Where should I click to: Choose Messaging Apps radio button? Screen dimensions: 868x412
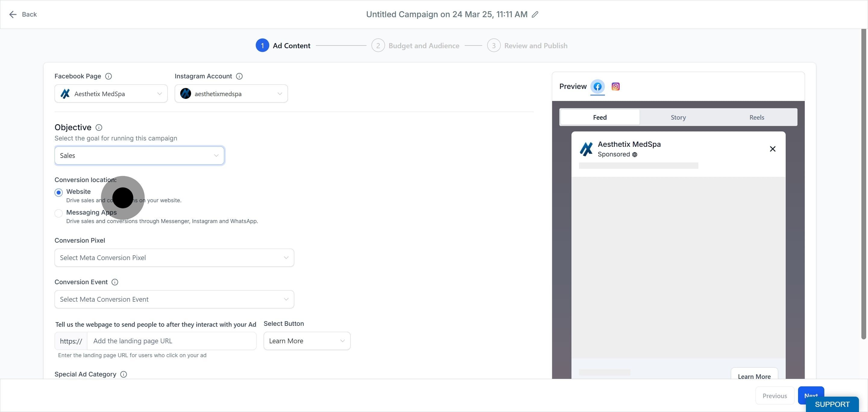59,213
